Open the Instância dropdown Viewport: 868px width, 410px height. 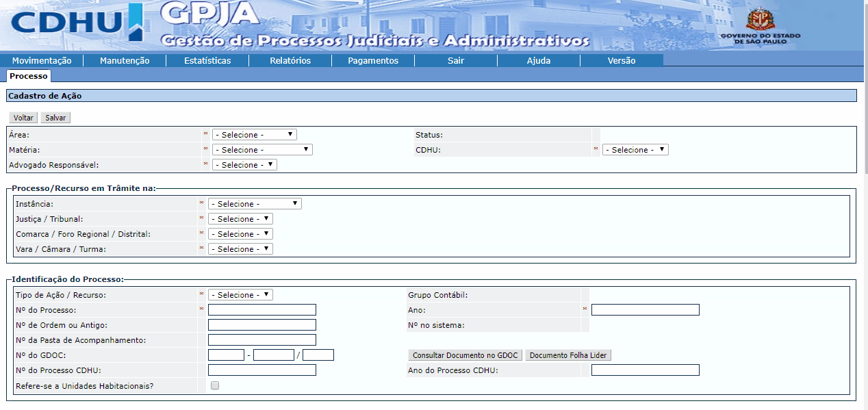click(255, 204)
